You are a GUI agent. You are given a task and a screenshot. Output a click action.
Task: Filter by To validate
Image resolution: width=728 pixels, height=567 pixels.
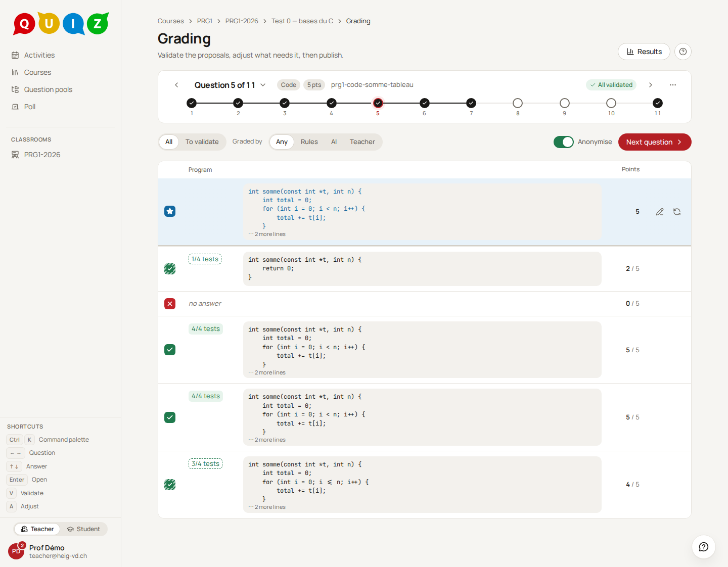202,142
